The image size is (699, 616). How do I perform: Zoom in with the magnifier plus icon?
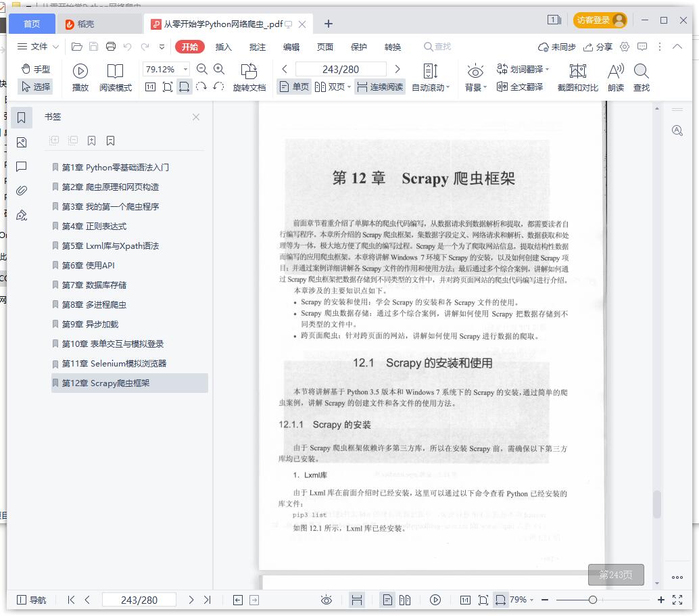(219, 69)
